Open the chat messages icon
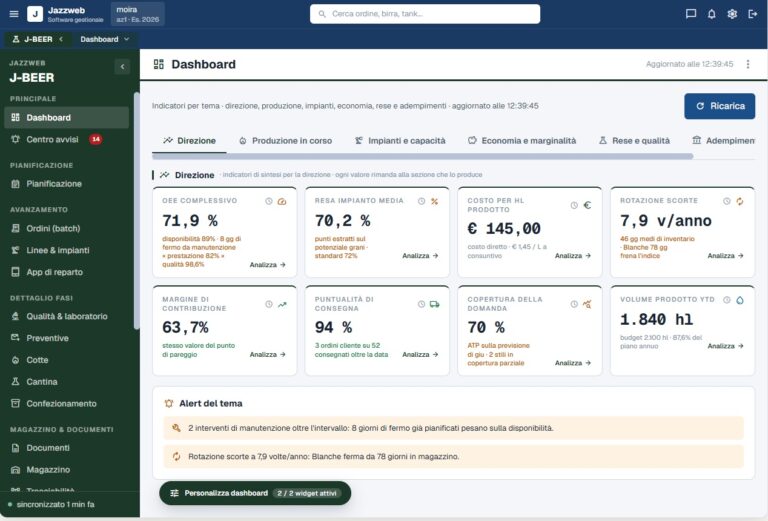Screen dimensions: 768x521 click(x=691, y=14)
